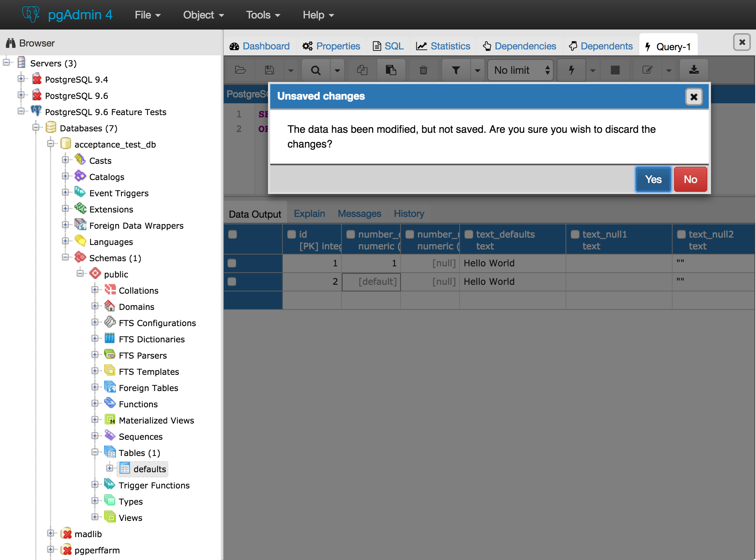The width and height of the screenshot is (756, 560).
Task: Click the Filter funnel icon
Action: [456, 70]
